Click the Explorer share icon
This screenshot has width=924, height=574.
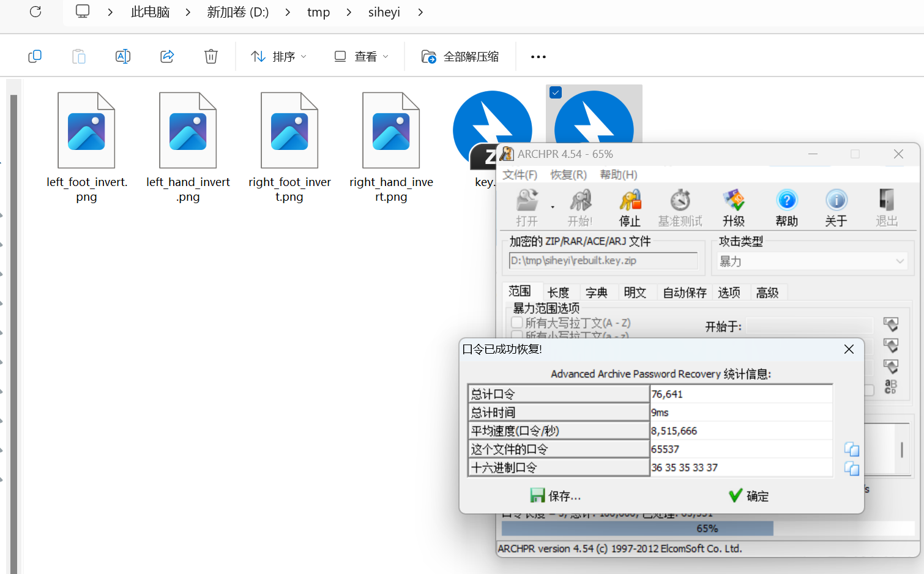(167, 56)
